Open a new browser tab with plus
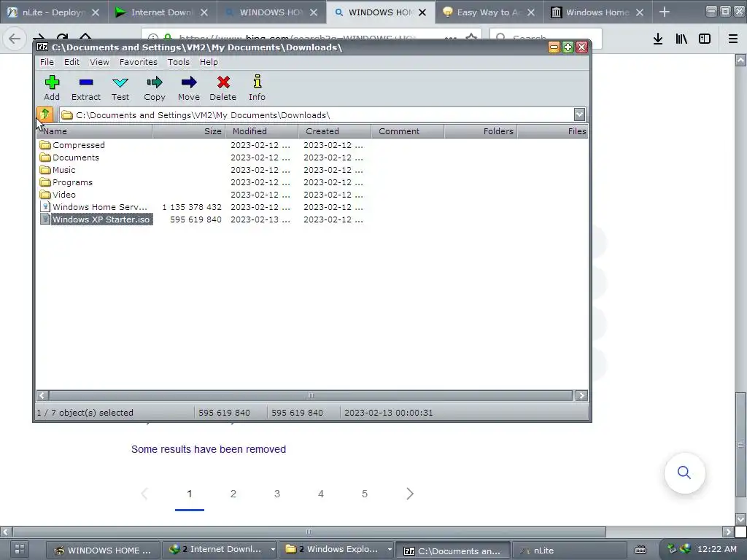This screenshot has width=747, height=560. [x=665, y=12]
